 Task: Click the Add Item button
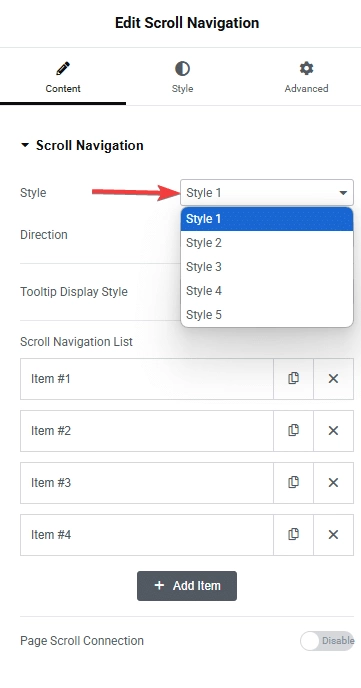tap(187, 586)
